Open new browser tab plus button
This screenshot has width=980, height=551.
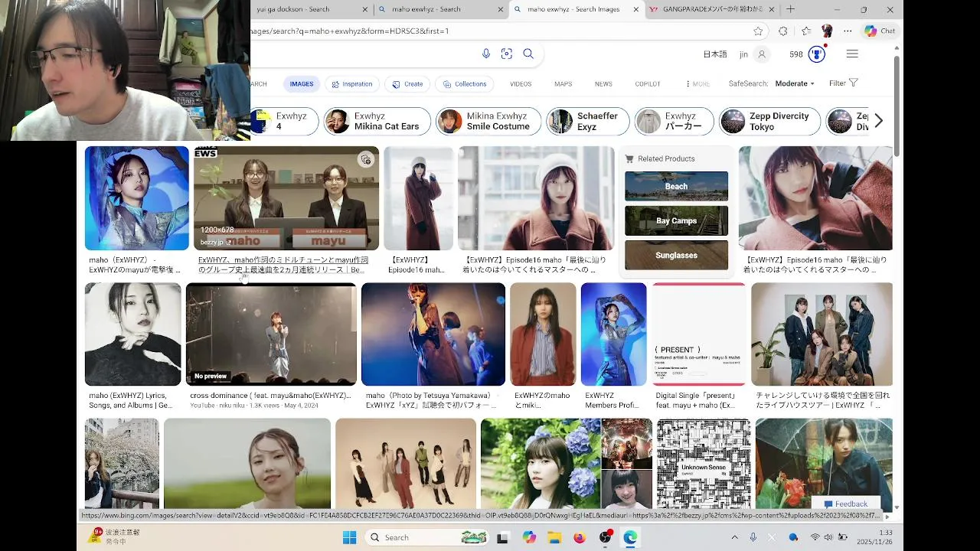click(x=790, y=9)
